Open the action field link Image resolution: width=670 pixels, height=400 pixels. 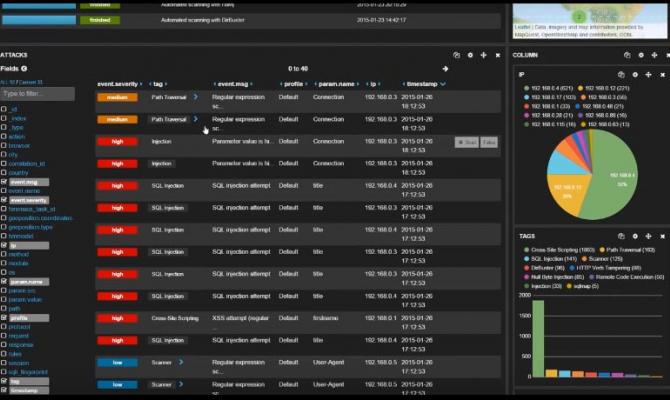click(x=17, y=137)
